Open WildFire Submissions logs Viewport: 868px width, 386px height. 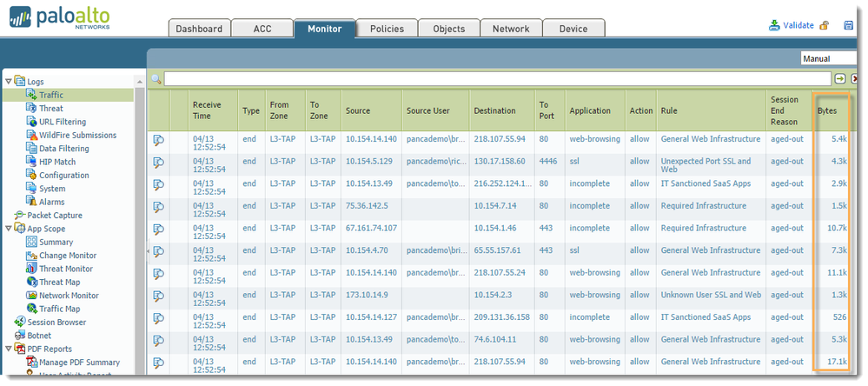click(x=77, y=135)
